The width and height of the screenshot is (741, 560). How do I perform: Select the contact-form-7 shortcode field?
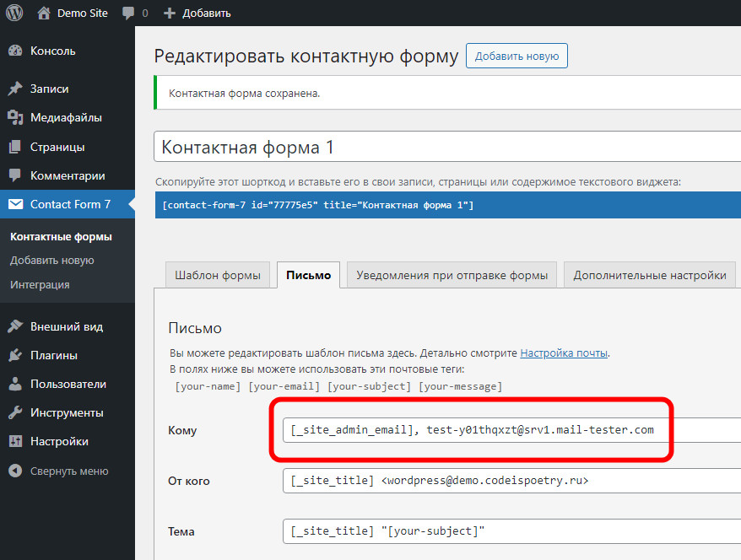tap(447, 205)
